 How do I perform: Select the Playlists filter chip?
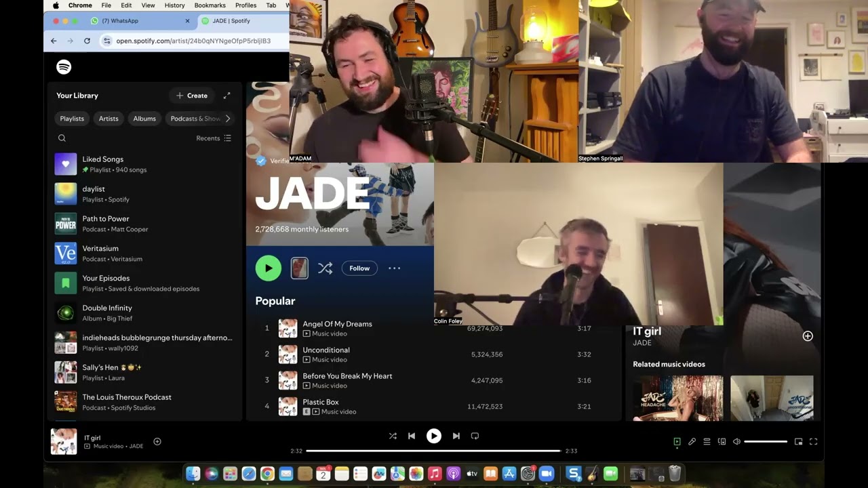pyautogui.click(x=72, y=119)
